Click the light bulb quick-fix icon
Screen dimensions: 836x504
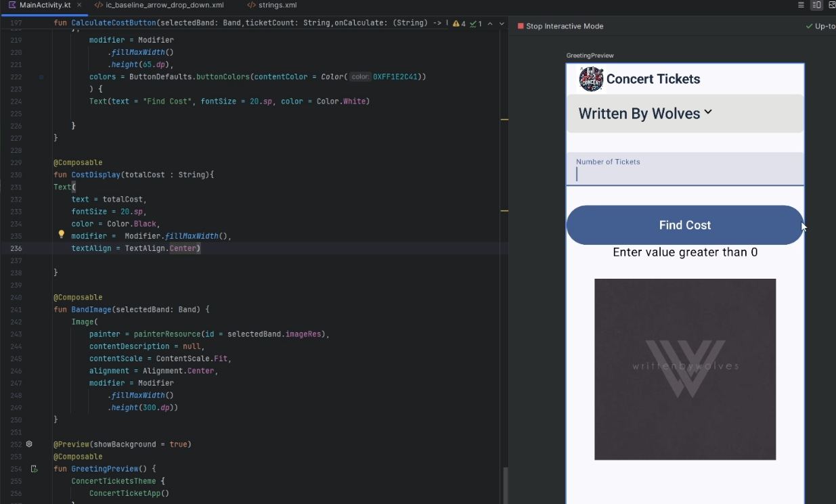pyautogui.click(x=61, y=235)
